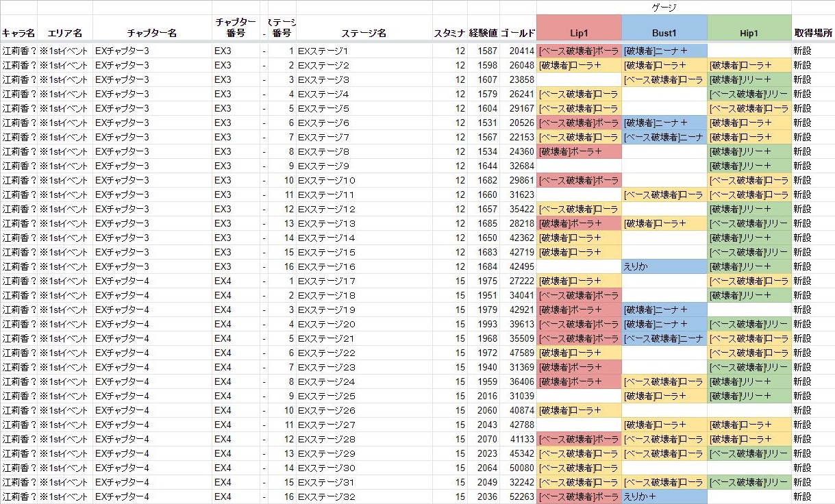This screenshot has height=504, width=835.
Task: Select the blue Bust1 header cell
Action: (664, 32)
